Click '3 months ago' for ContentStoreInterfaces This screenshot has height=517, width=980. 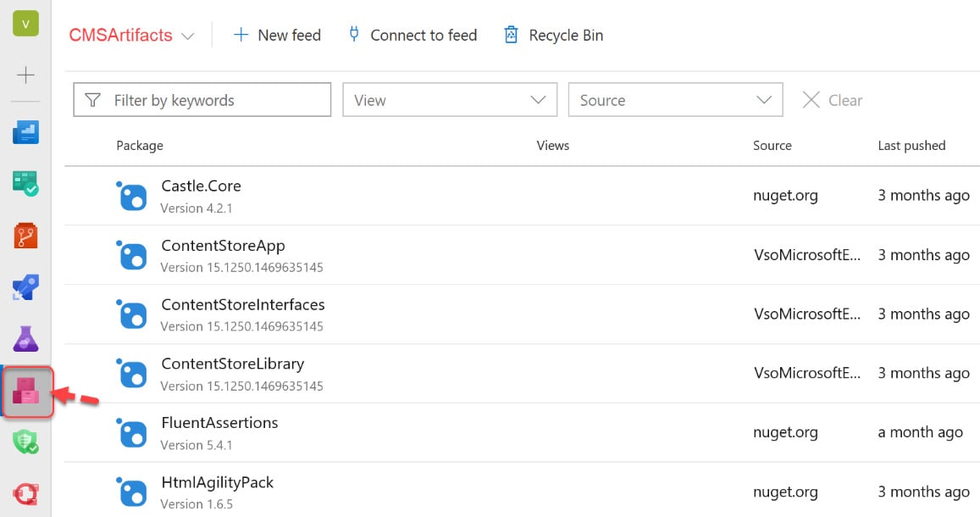[x=924, y=314]
